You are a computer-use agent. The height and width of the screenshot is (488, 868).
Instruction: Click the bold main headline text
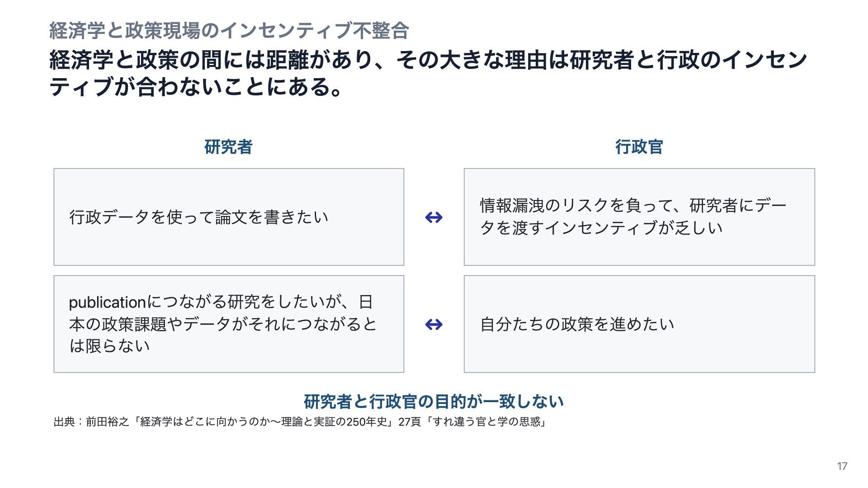(428, 73)
